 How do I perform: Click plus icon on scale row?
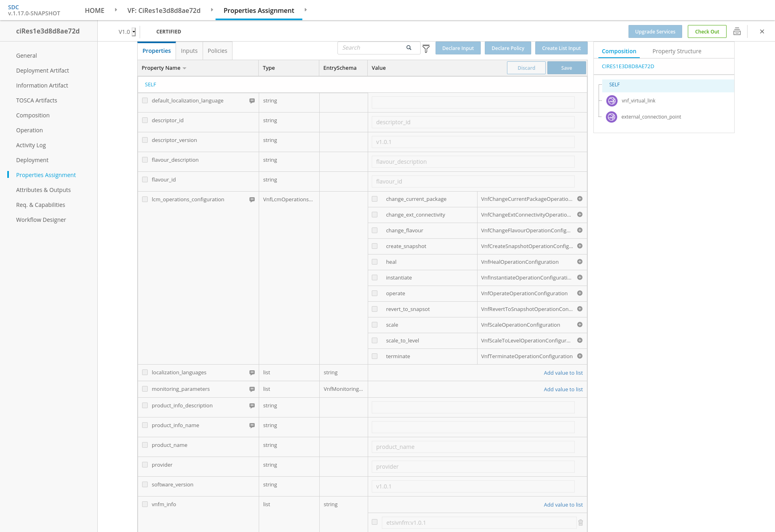(580, 325)
